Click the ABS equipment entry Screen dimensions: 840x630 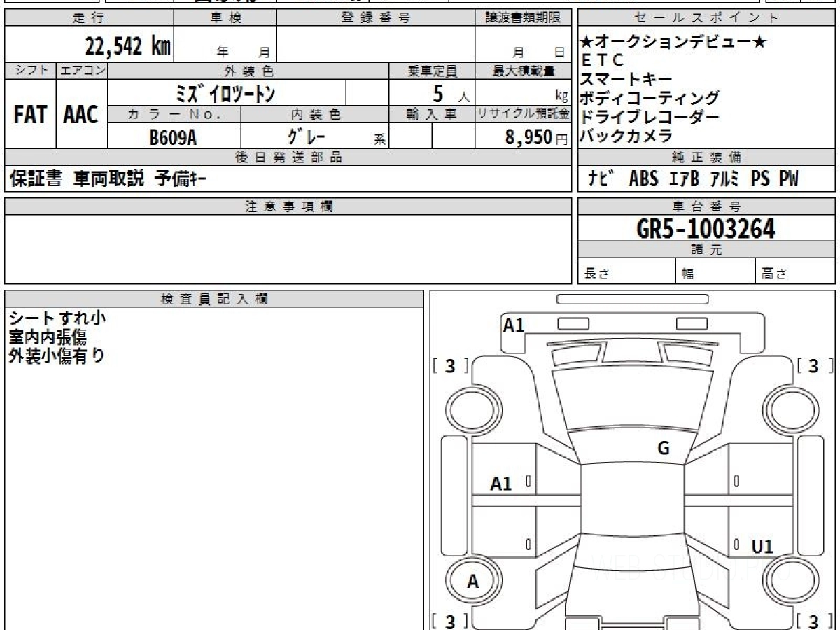(643, 179)
